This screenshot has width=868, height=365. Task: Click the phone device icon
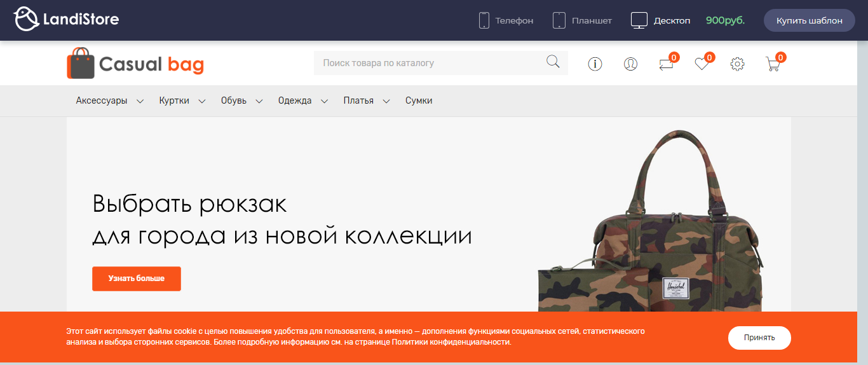point(484,20)
